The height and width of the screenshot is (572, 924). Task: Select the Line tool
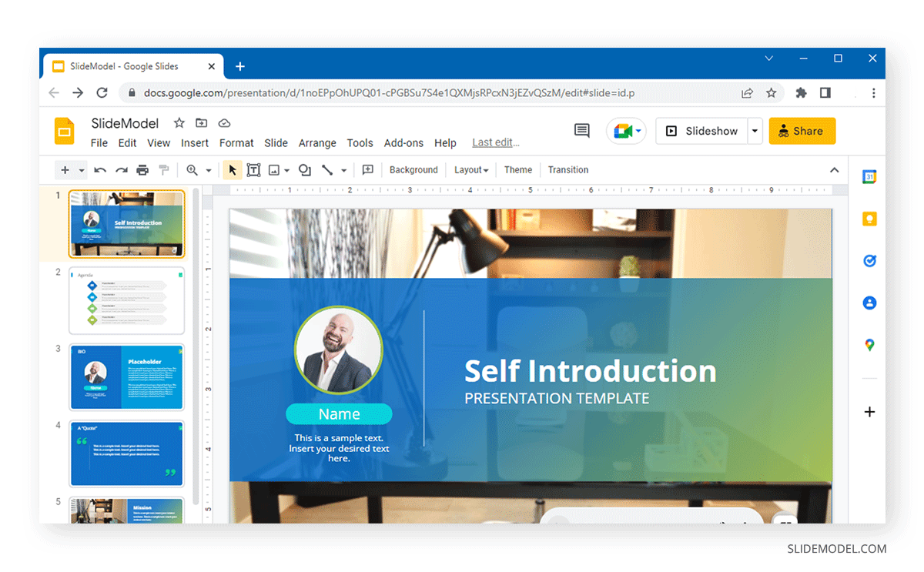(328, 169)
